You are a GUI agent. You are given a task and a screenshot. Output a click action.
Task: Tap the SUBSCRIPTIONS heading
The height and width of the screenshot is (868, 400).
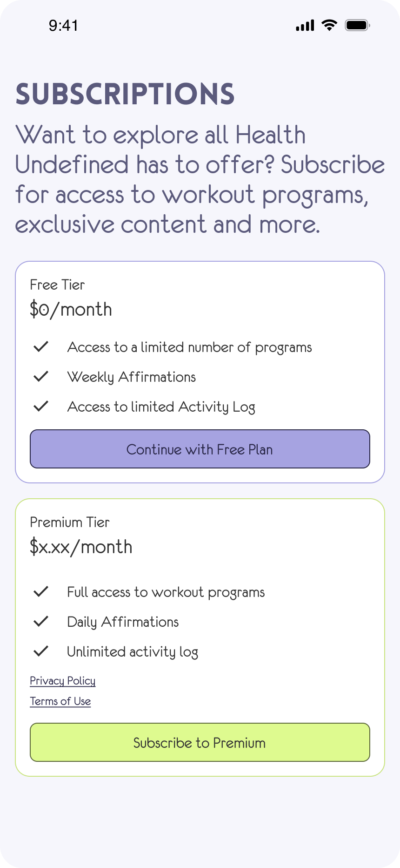click(126, 93)
